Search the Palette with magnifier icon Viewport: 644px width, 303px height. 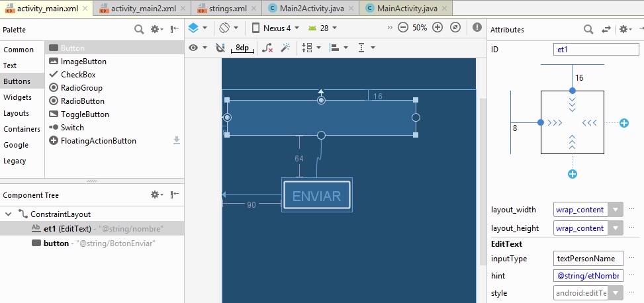pos(139,29)
